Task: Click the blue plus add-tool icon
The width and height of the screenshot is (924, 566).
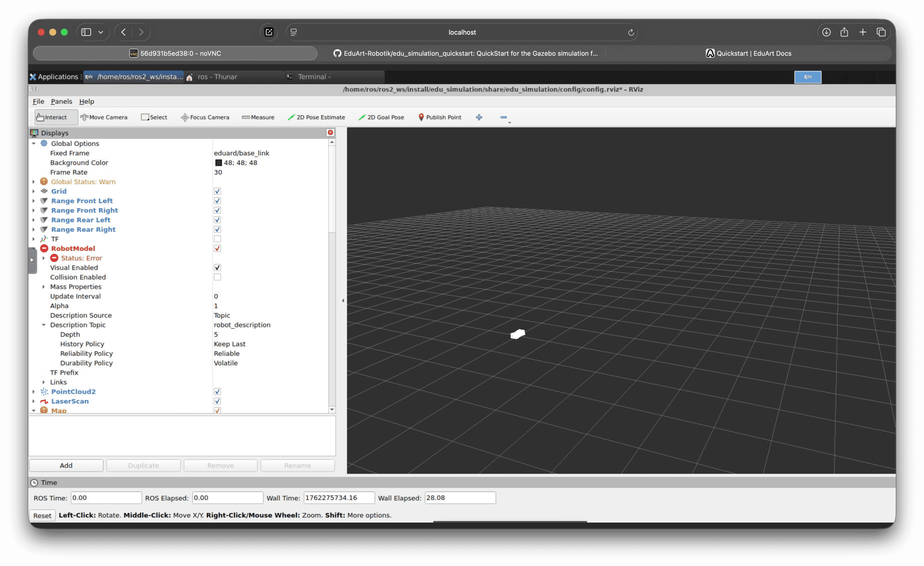Action: click(479, 118)
